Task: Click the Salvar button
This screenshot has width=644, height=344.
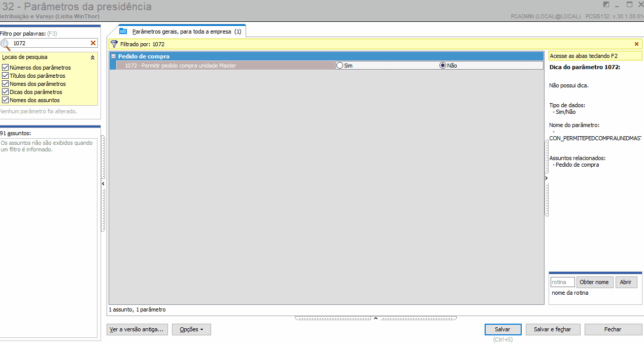Action: (x=502, y=329)
